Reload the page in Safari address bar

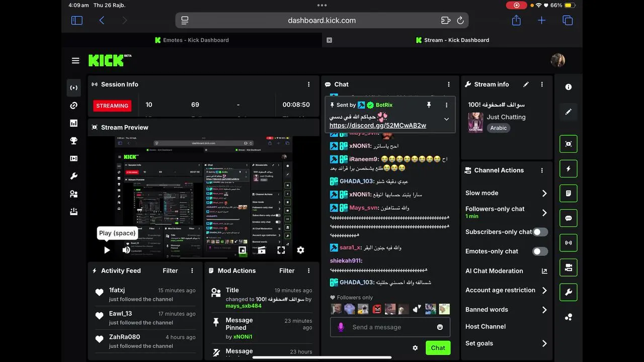[460, 21]
